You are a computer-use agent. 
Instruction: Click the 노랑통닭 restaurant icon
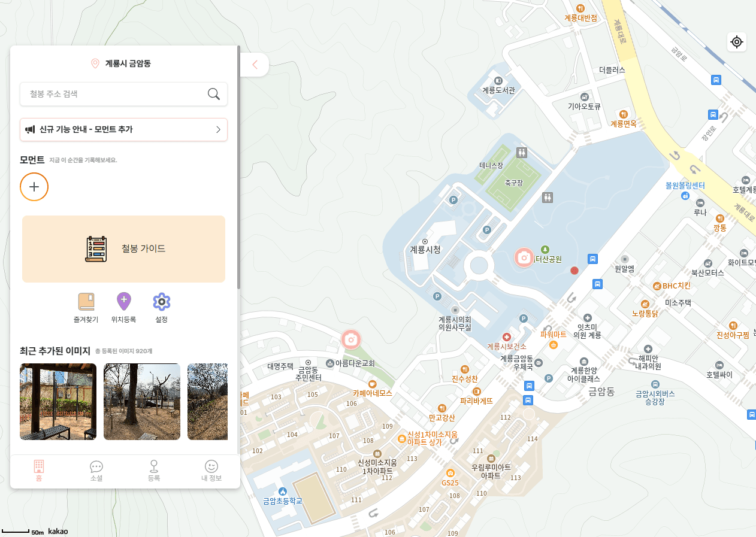(645, 304)
